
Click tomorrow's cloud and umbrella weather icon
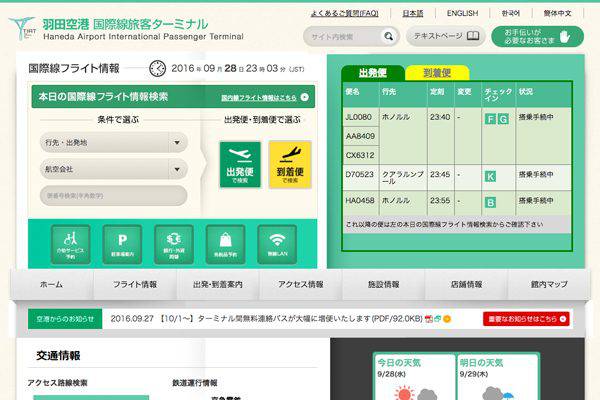(498, 394)
